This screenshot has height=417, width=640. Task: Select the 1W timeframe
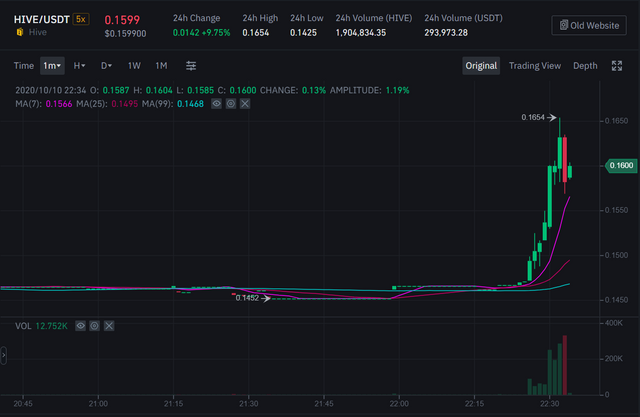click(x=134, y=66)
